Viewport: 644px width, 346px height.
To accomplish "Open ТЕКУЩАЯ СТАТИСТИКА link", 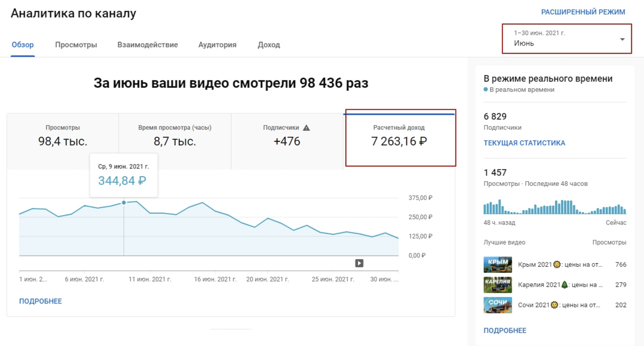I will (524, 143).
